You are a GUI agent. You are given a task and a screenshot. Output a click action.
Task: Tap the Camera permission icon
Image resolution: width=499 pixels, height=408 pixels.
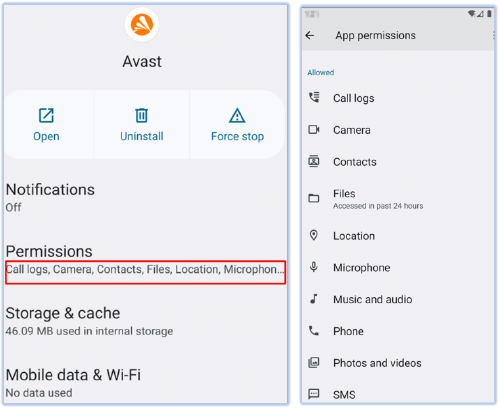coord(314,129)
